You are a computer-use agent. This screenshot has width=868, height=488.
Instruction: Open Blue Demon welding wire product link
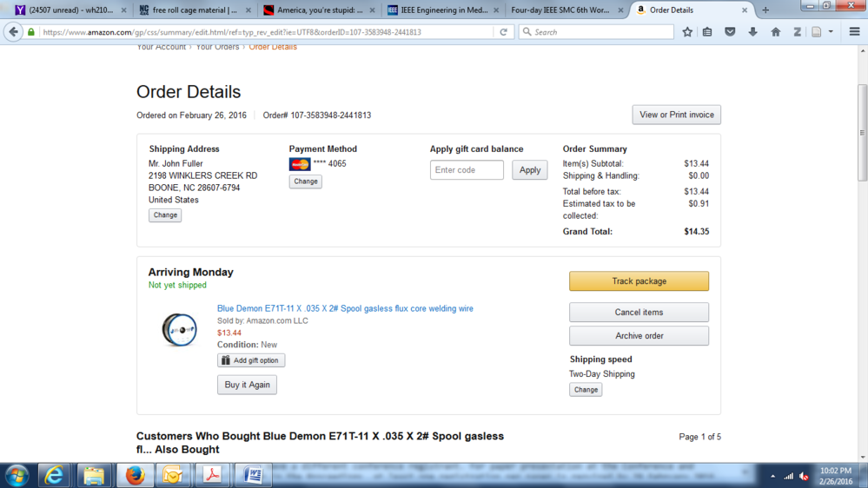point(345,308)
